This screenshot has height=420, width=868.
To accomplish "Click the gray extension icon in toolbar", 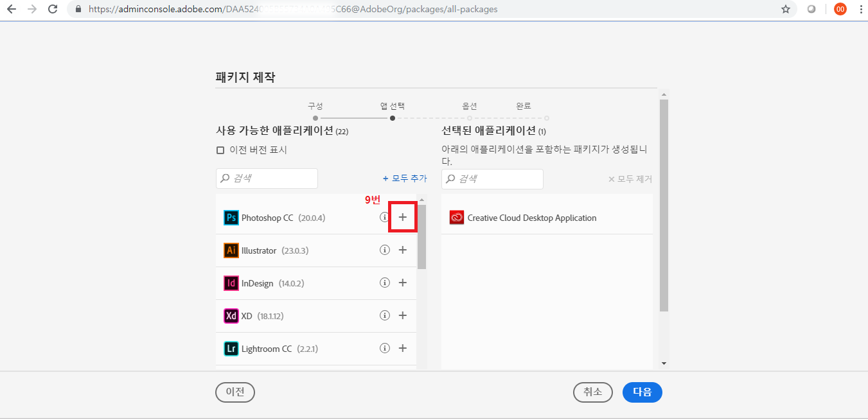I will [812, 10].
